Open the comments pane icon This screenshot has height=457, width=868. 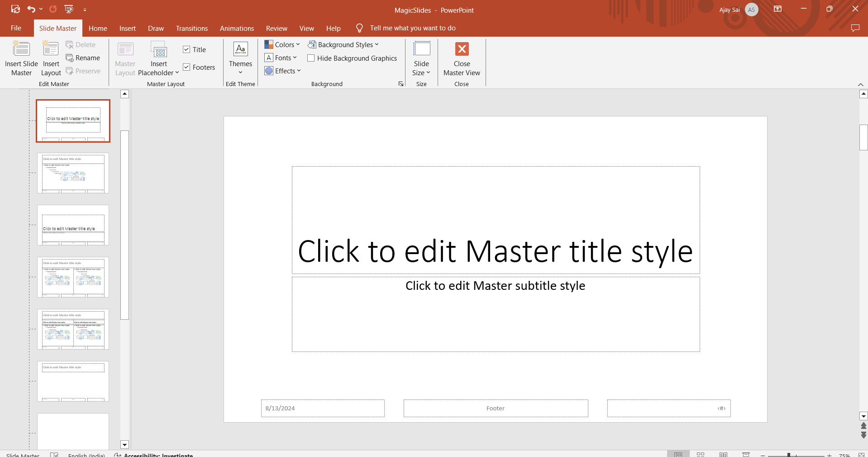click(x=855, y=28)
